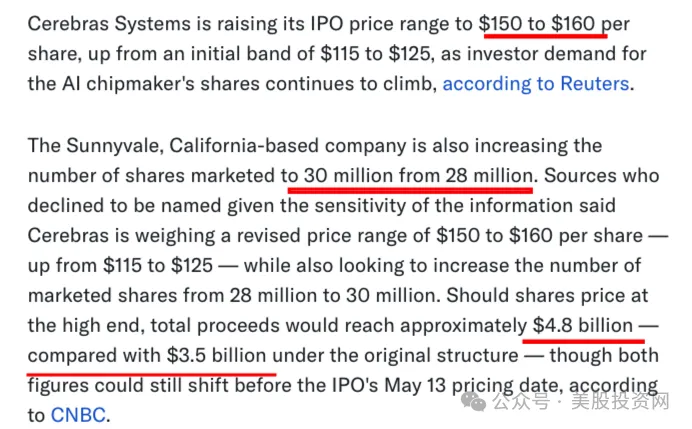692x429 pixels.
Task: Click the underlined '30 million from 28 million'
Action: pyautogui.click(x=418, y=176)
